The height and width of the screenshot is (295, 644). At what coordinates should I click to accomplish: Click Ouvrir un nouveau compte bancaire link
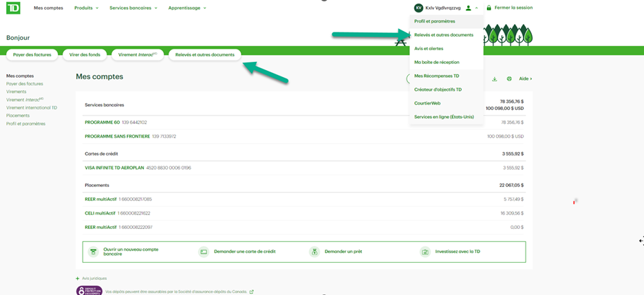[x=131, y=252]
